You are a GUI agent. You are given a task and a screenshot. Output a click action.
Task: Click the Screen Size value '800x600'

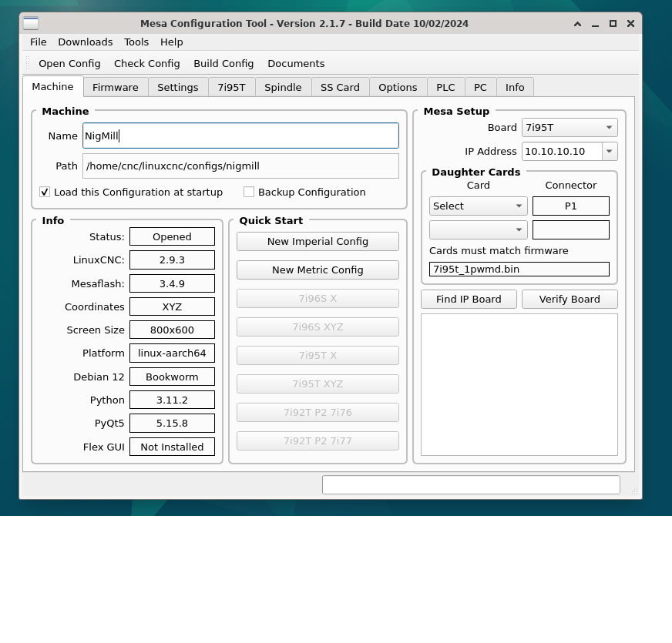click(x=173, y=330)
